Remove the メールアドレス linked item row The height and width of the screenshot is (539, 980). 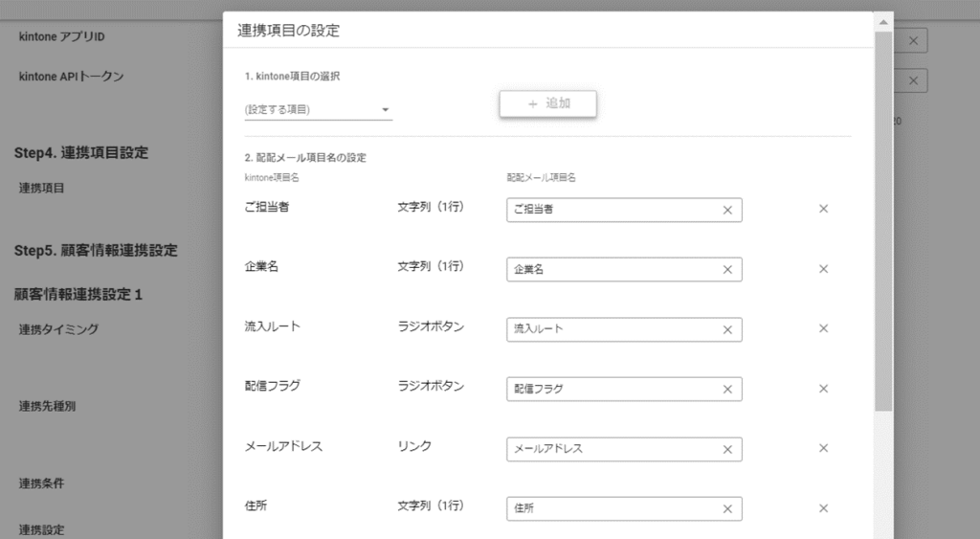click(823, 448)
